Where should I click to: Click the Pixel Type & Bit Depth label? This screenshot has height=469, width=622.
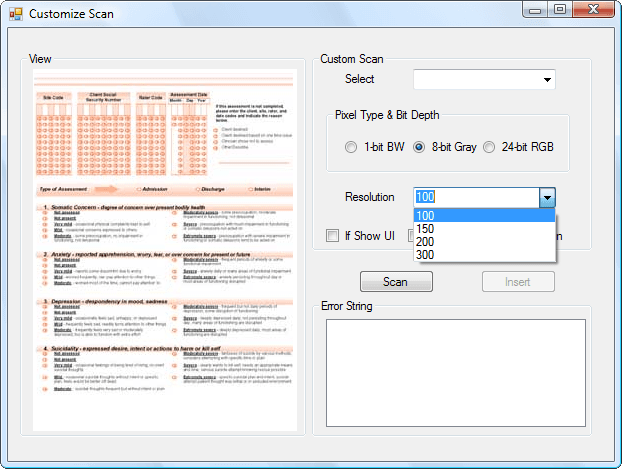point(387,115)
